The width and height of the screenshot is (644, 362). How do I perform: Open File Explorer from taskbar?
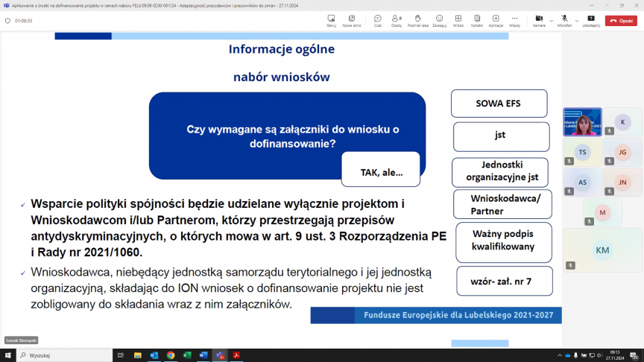[x=138, y=355]
